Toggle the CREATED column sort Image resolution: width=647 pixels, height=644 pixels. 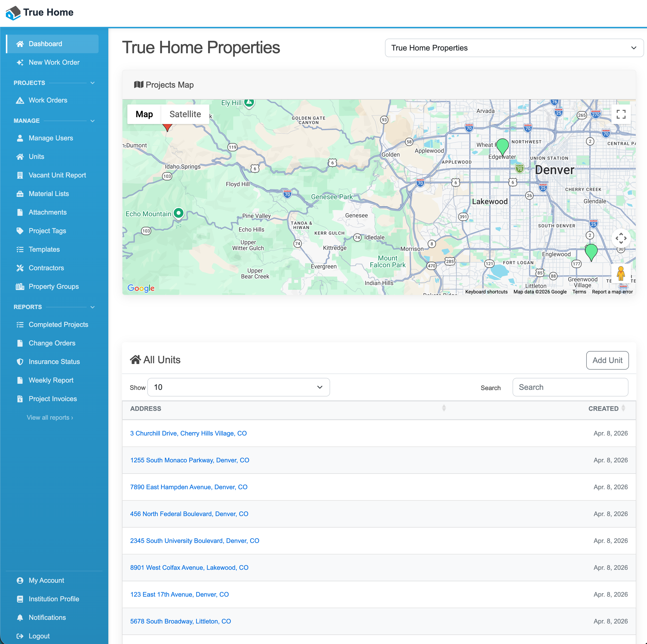(606, 408)
